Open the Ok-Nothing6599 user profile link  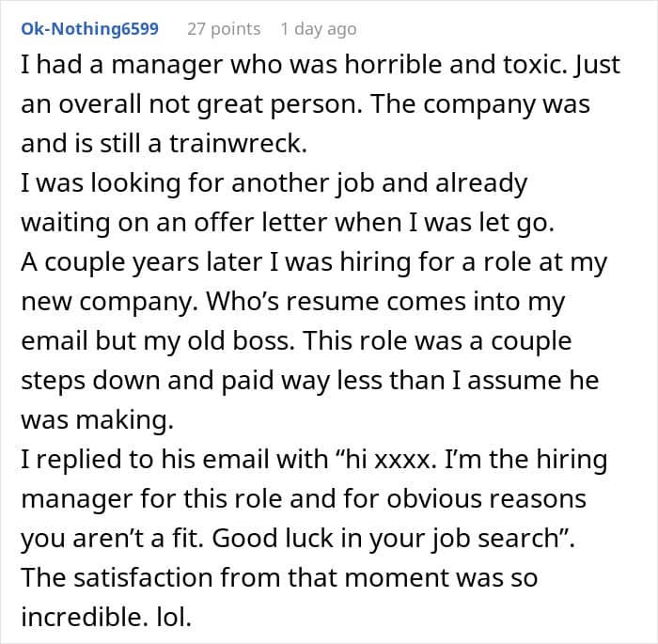tap(90, 28)
